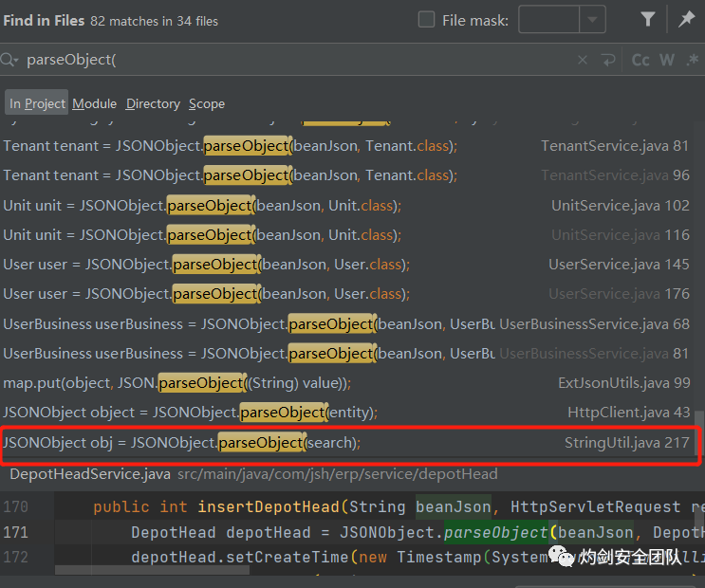This screenshot has height=588, width=705.
Task: Click line number 172 in preview gutter
Action: (x=16, y=558)
